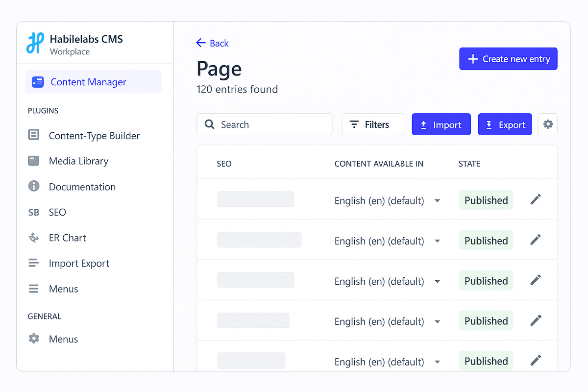The height and width of the screenshot is (392, 588).
Task: Click Published badge in third row
Action: pyautogui.click(x=486, y=280)
